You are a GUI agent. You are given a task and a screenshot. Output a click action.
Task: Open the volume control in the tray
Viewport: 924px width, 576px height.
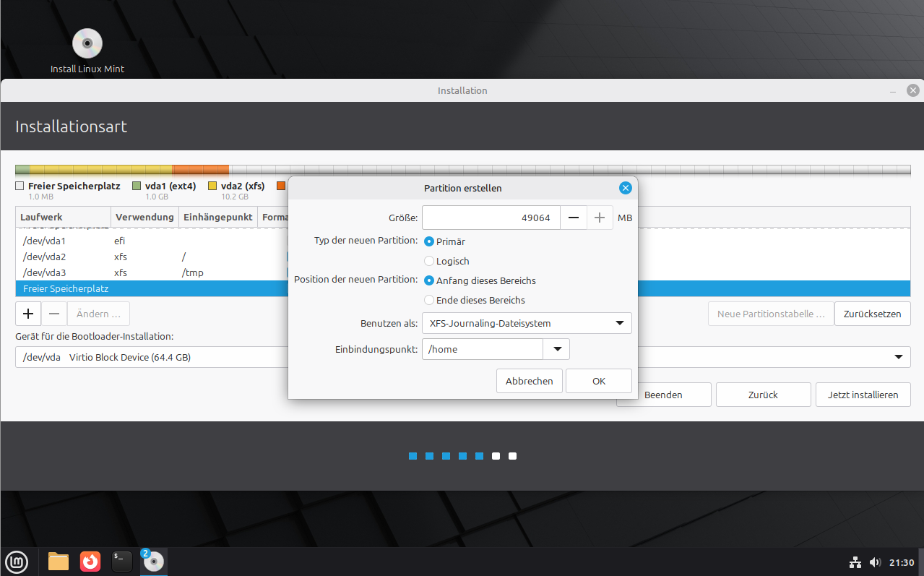(875, 562)
